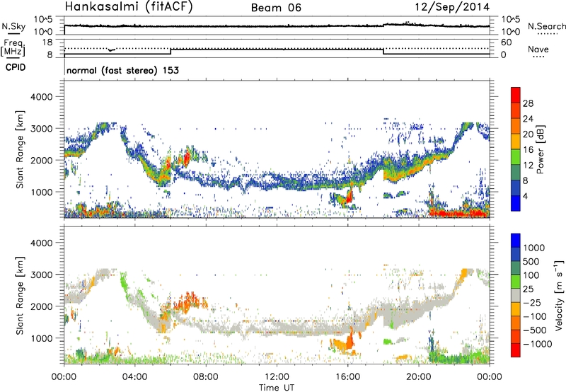Screen dimensions: 566x392
Task: Click the orange velocity patch near 07:00 in velocity panel
Action: coord(187,301)
